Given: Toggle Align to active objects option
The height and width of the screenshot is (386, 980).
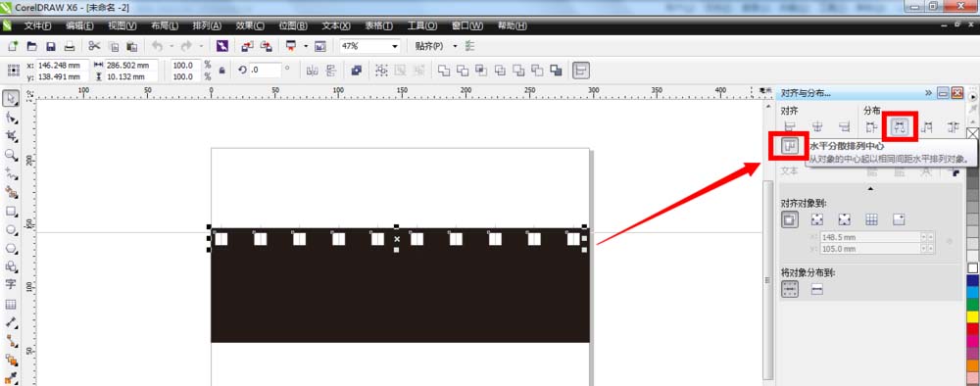Looking at the screenshot, I should pos(790,219).
